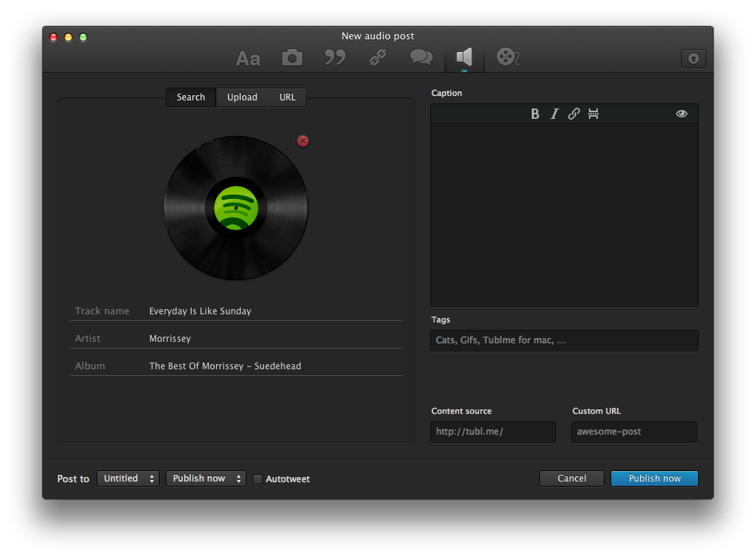Choose the photo post camera icon
Screen dimensions: 756x558
[292, 57]
